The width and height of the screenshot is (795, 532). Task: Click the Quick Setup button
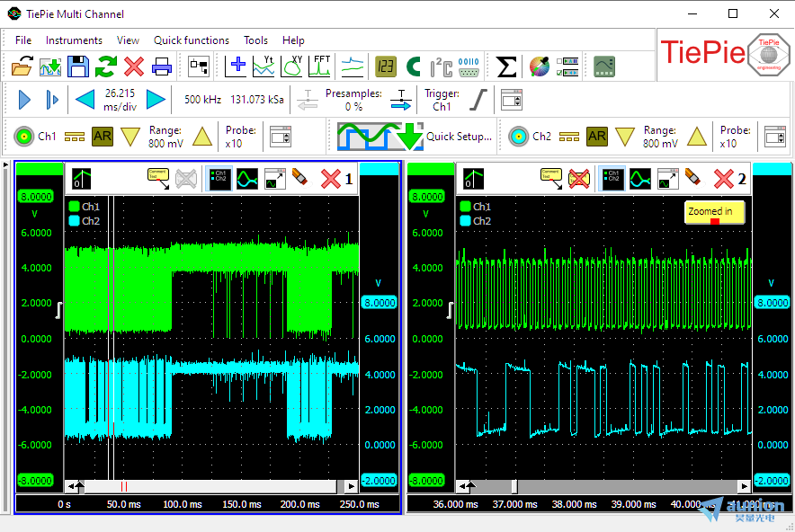pyautogui.click(x=415, y=137)
